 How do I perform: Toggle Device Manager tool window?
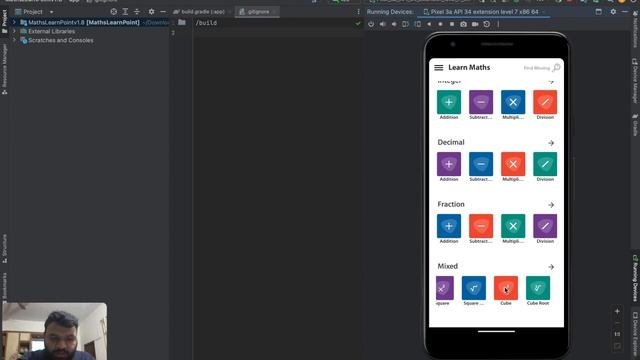pyautogui.click(x=635, y=80)
